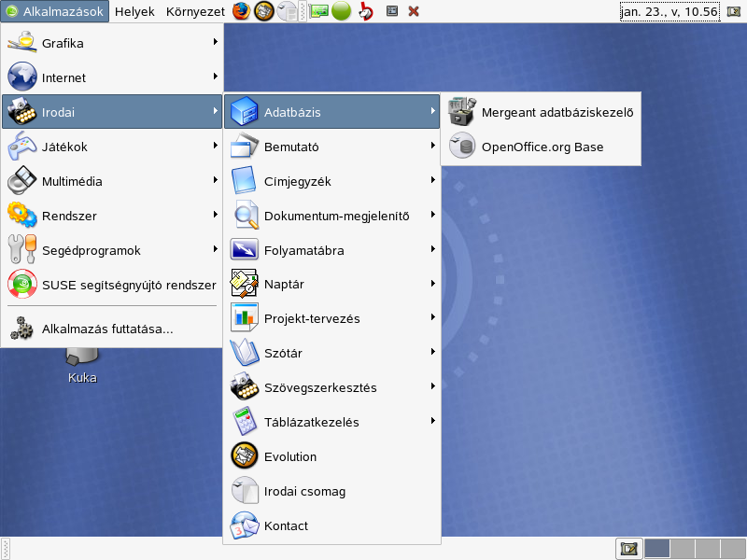Switch to the second workspace in switcher

(683, 549)
